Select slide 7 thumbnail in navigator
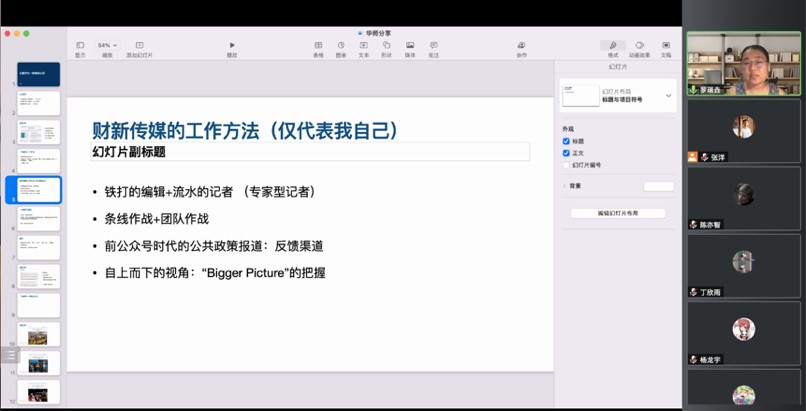This screenshot has height=411, width=806. pyautogui.click(x=39, y=248)
